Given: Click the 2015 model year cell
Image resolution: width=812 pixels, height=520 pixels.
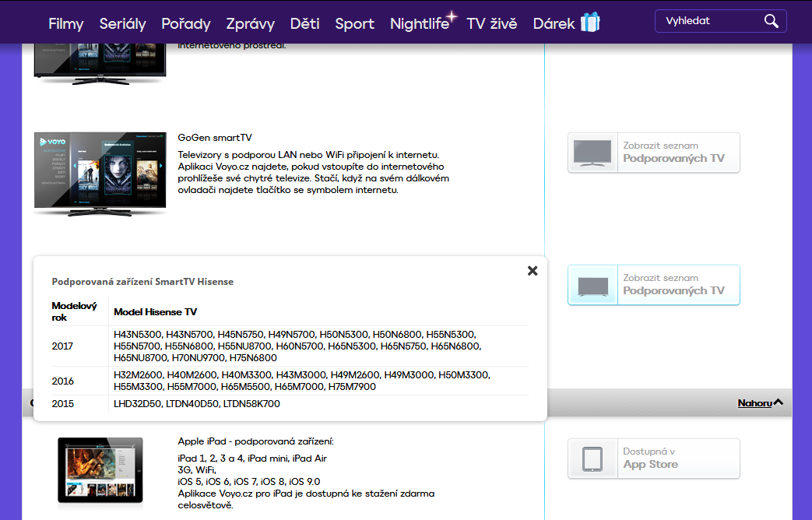Looking at the screenshot, I should click(62, 403).
